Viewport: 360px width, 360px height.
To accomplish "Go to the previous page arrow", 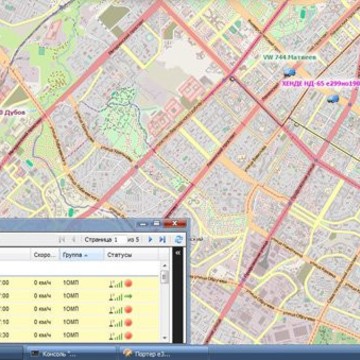I will click(74, 239).
